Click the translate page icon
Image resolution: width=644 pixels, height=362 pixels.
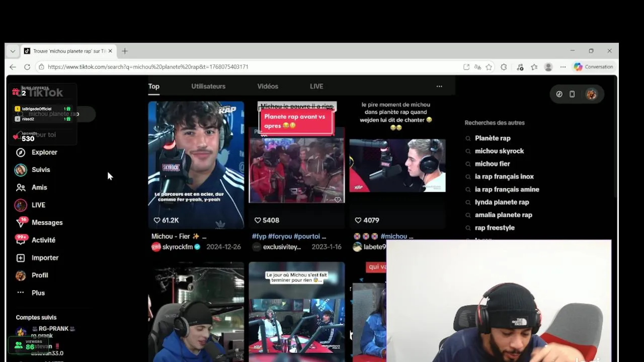point(477,67)
